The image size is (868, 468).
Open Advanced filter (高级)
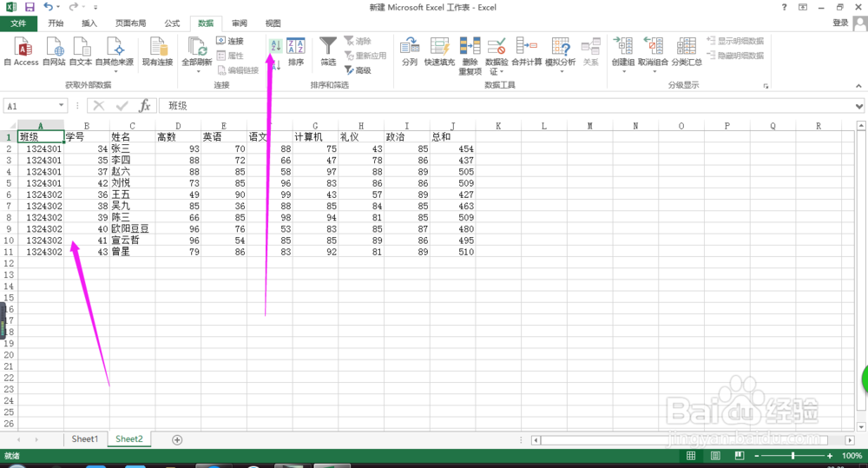(358, 70)
